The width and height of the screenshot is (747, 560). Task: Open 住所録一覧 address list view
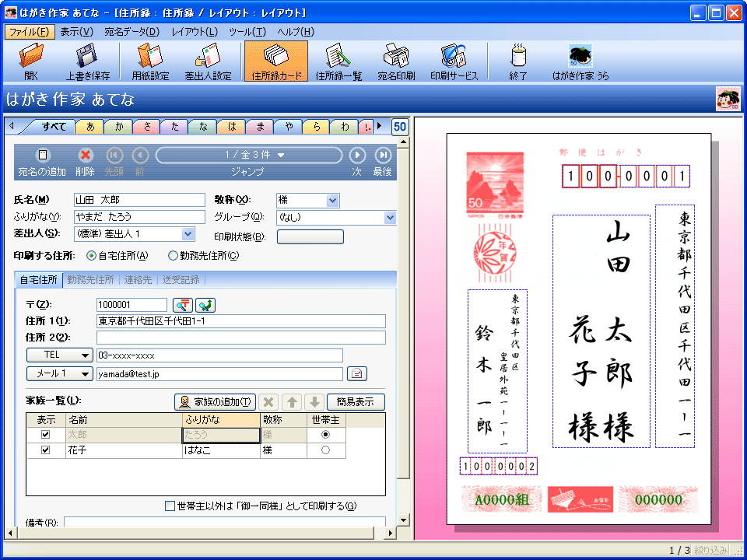tap(338, 61)
